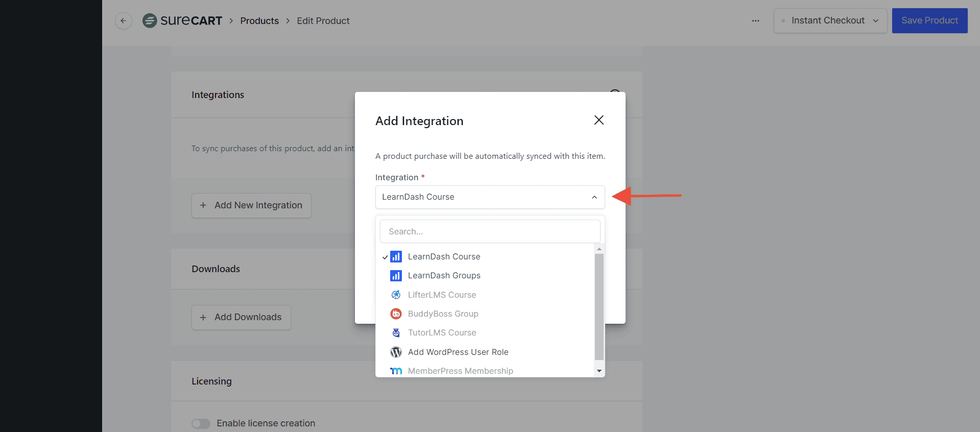
Task: Click the TutorLMS Course icon
Action: [x=396, y=333]
